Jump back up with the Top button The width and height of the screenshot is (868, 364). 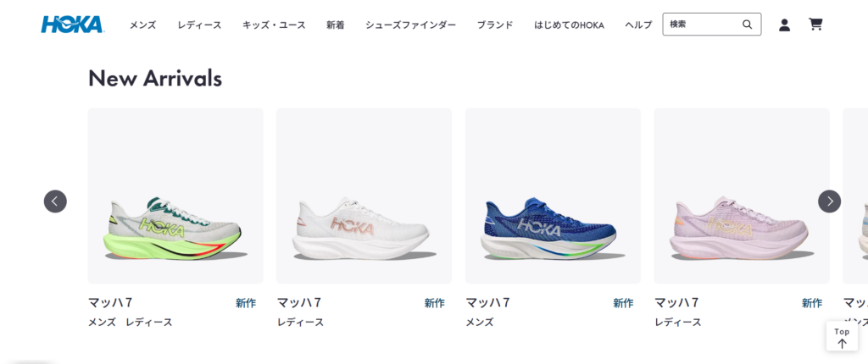coord(842,336)
